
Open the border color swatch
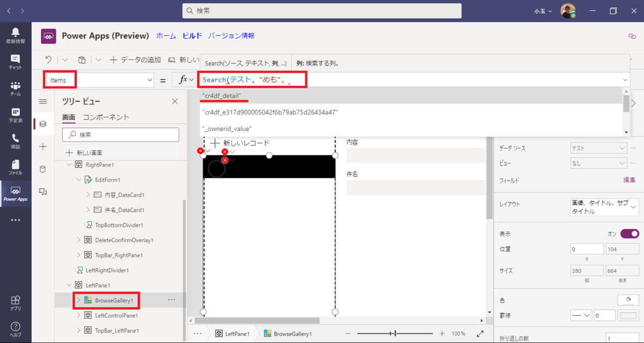pyautogui.click(x=628, y=315)
